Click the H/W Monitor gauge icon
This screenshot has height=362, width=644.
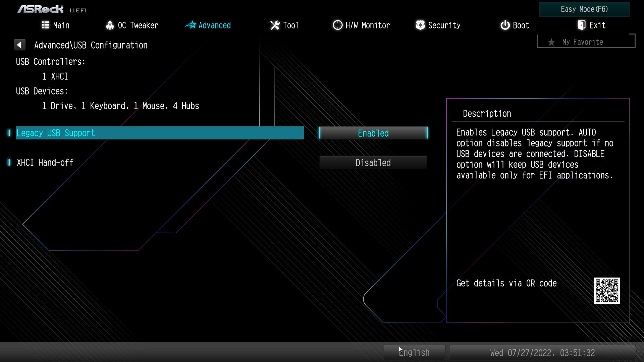[x=337, y=25]
